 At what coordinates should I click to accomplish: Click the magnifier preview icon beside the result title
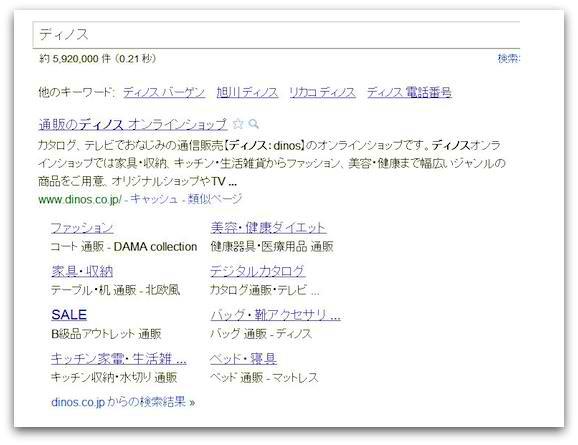pos(253,124)
